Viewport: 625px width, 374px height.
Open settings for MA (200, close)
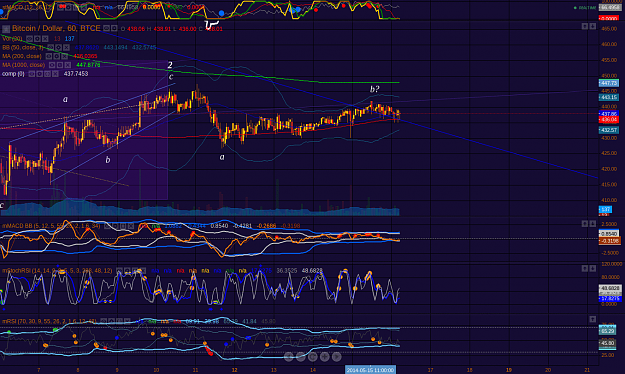57,56
